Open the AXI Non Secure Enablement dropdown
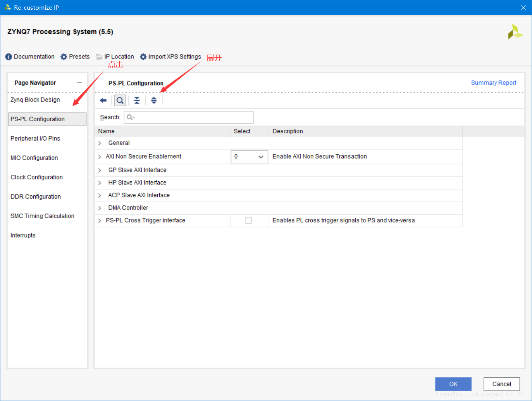Image resolution: width=532 pixels, height=401 pixels. [x=250, y=157]
